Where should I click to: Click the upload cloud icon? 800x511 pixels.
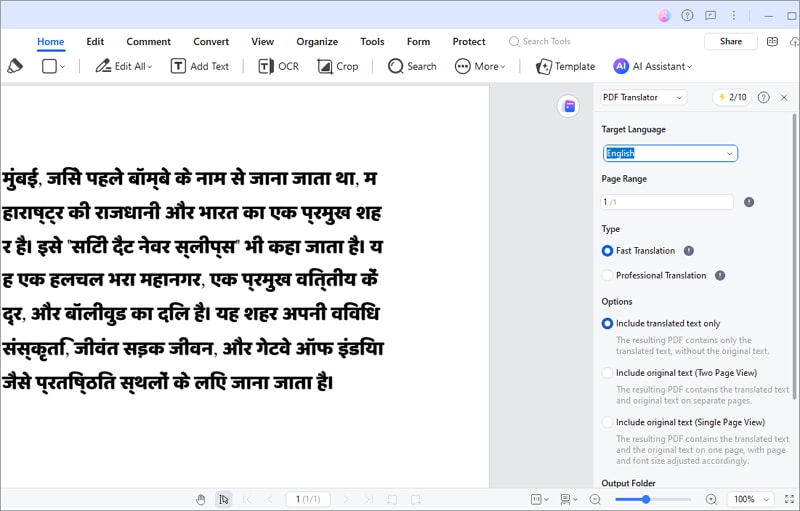tap(794, 42)
